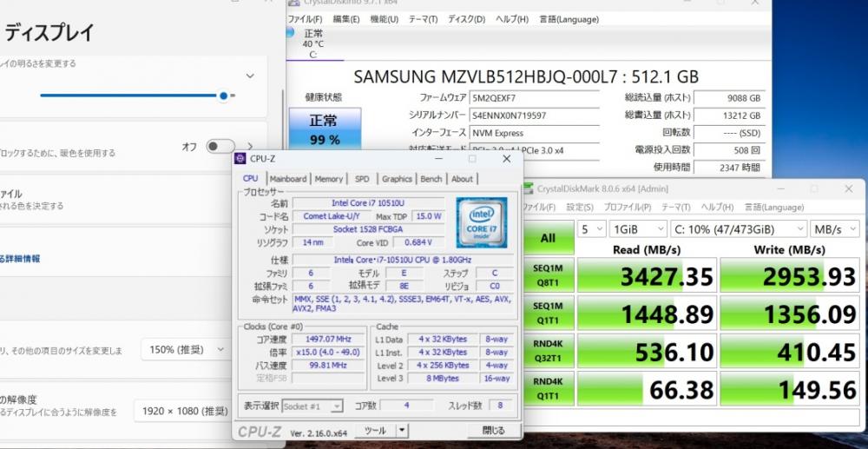Viewport: 868px width, 449px height.
Task: Switch to the Graphics tab in CPU-Z
Action: coord(397,179)
